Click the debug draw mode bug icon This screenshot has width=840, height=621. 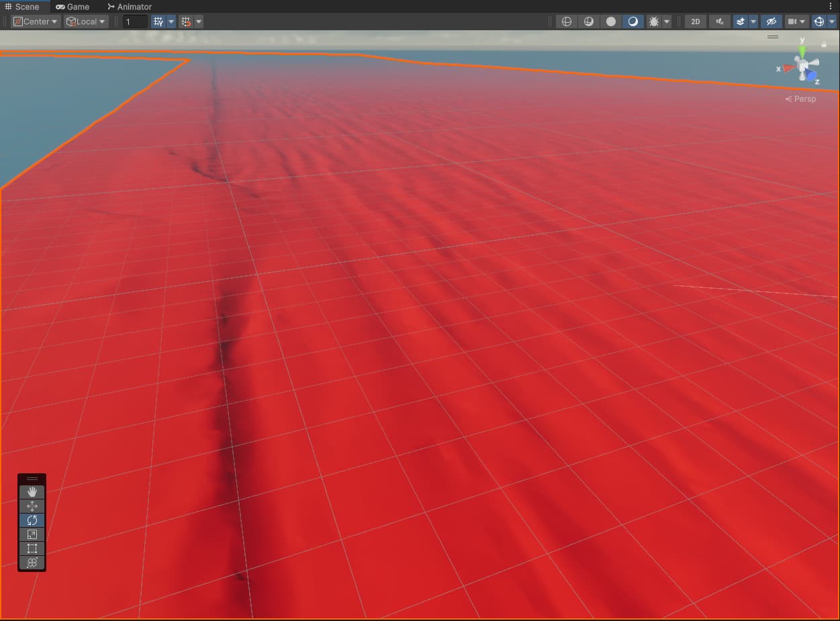click(x=655, y=21)
